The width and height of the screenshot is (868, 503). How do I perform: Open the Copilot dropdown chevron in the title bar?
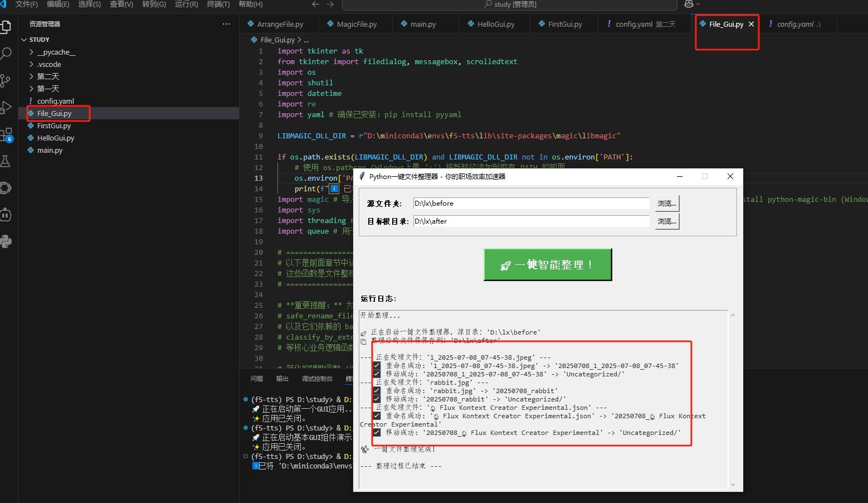pyautogui.click(x=698, y=4)
